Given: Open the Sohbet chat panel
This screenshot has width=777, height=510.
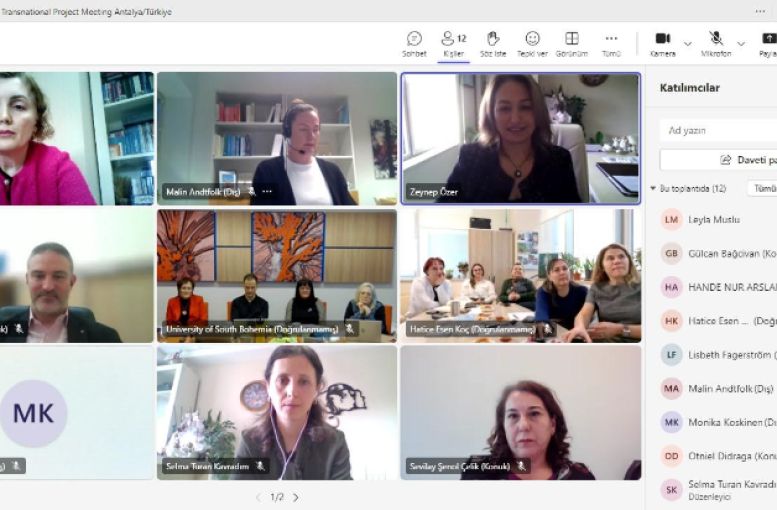Looking at the screenshot, I should click(414, 45).
